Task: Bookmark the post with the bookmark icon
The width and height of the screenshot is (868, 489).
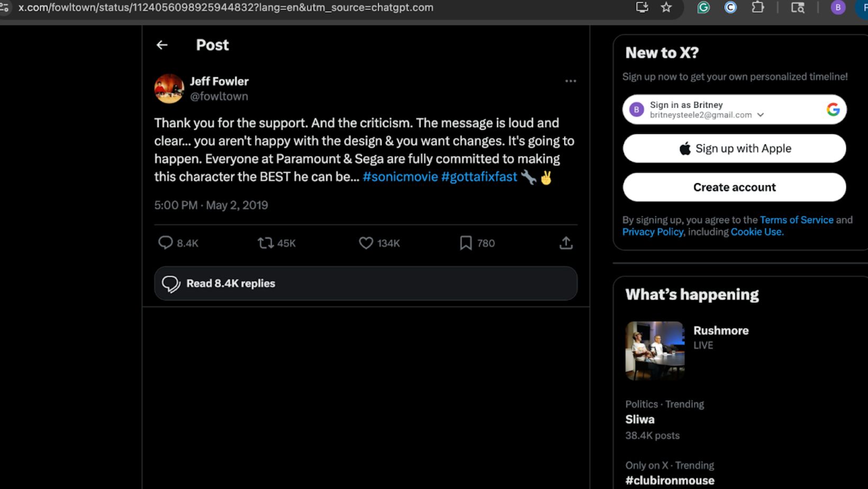Action: [466, 243]
